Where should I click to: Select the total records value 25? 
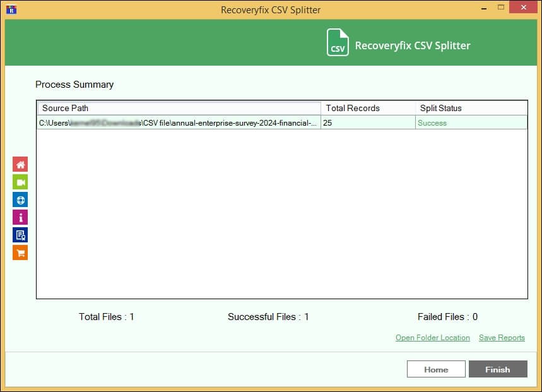click(368, 122)
